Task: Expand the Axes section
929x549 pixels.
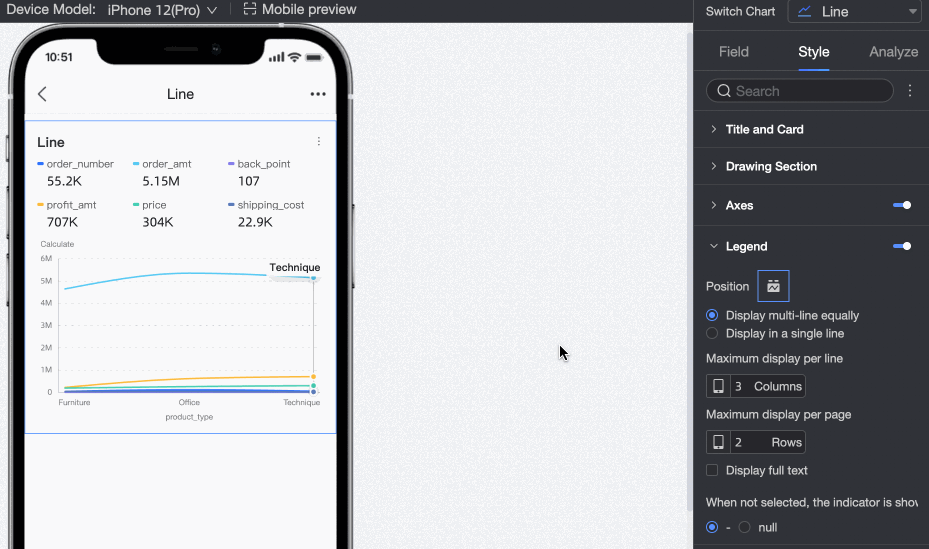Action: point(739,206)
